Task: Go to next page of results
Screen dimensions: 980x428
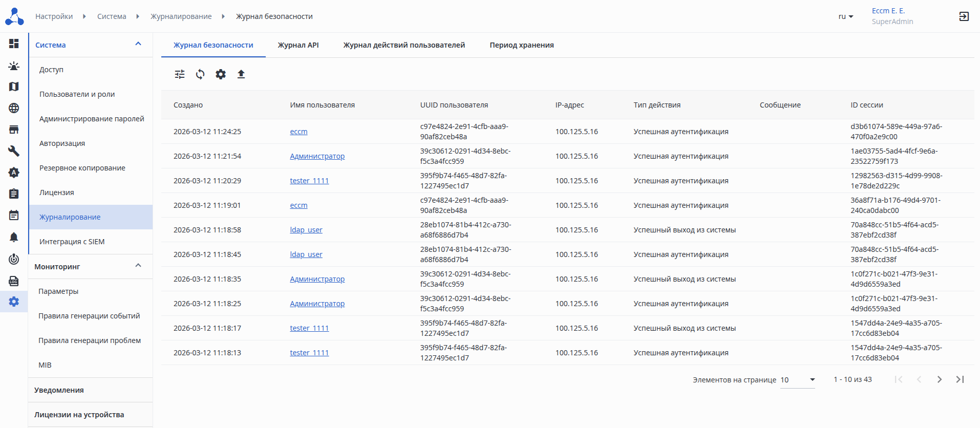Action: coord(939,379)
